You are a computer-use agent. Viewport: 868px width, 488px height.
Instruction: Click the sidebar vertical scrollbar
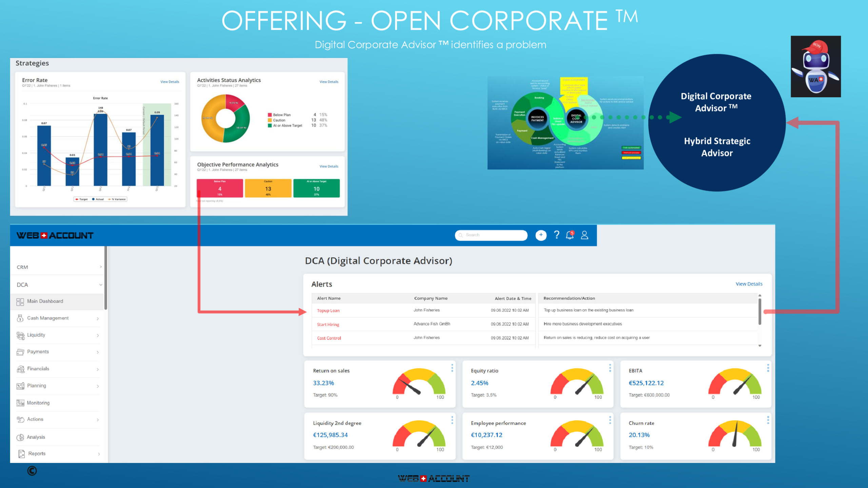pos(106,278)
